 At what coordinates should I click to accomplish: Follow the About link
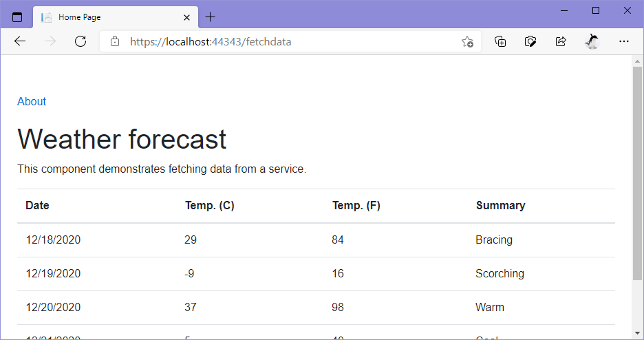32,102
